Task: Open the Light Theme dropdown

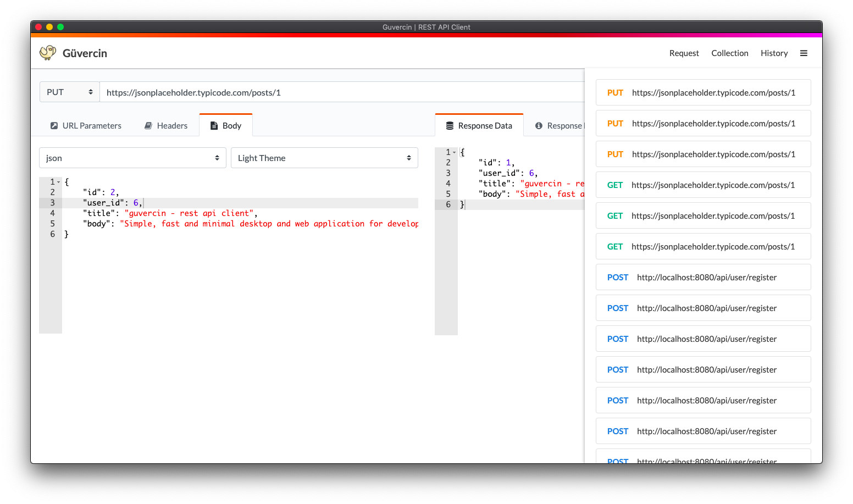Action: [x=324, y=158]
